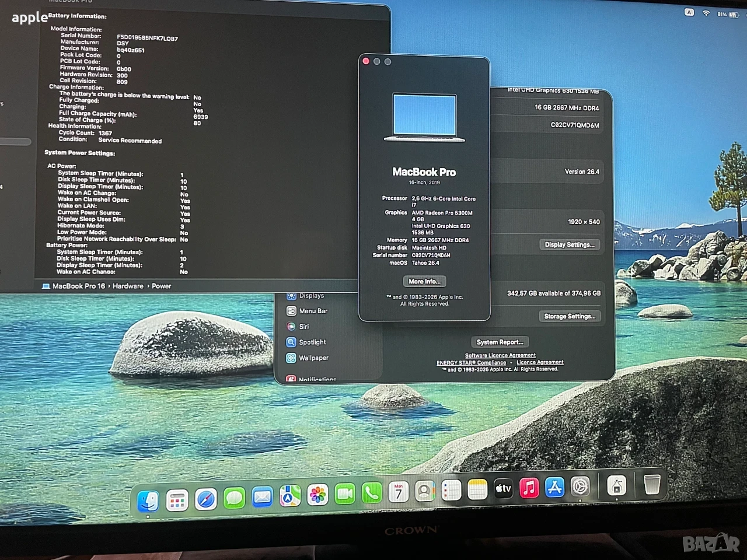Click the More Info... button
The image size is (747, 560).
pos(424,281)
